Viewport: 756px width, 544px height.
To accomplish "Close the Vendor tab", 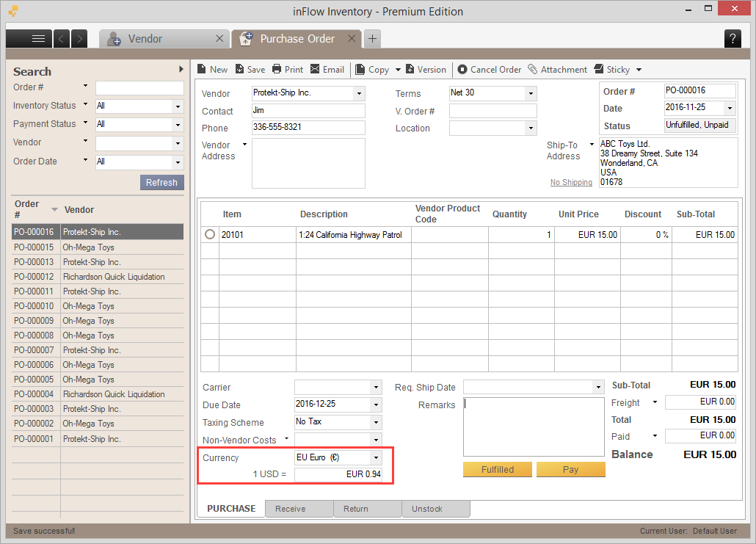I will coord(219,39).
